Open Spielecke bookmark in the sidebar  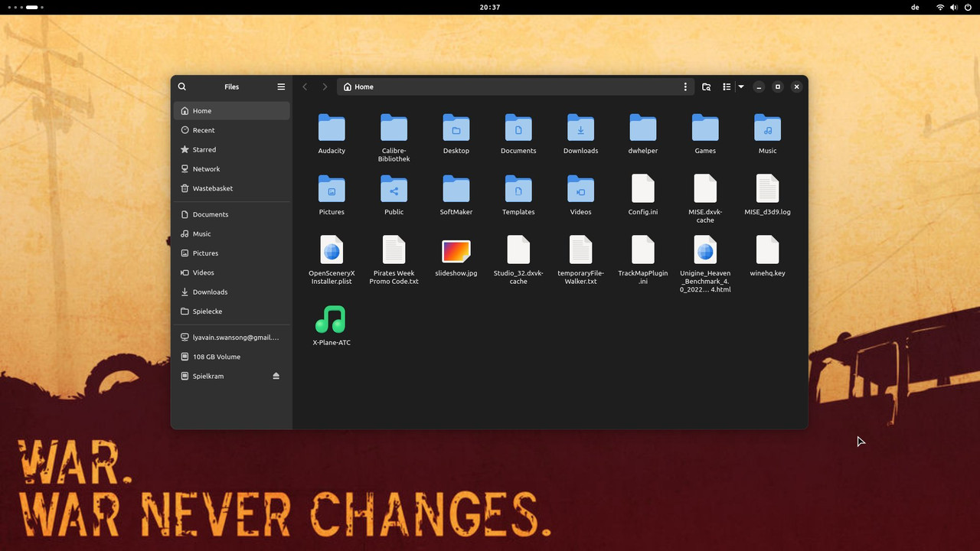[232, 311]
